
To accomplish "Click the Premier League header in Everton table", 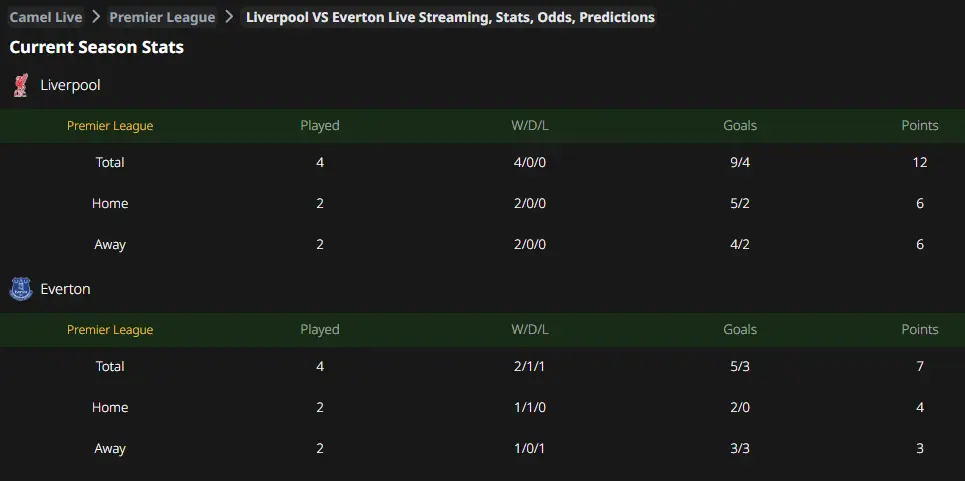I will [110, 329].
